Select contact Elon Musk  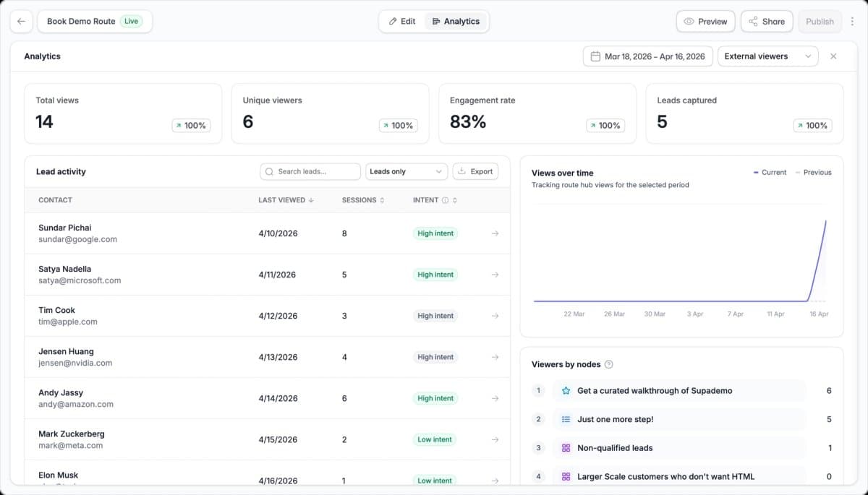coord(59,475)
